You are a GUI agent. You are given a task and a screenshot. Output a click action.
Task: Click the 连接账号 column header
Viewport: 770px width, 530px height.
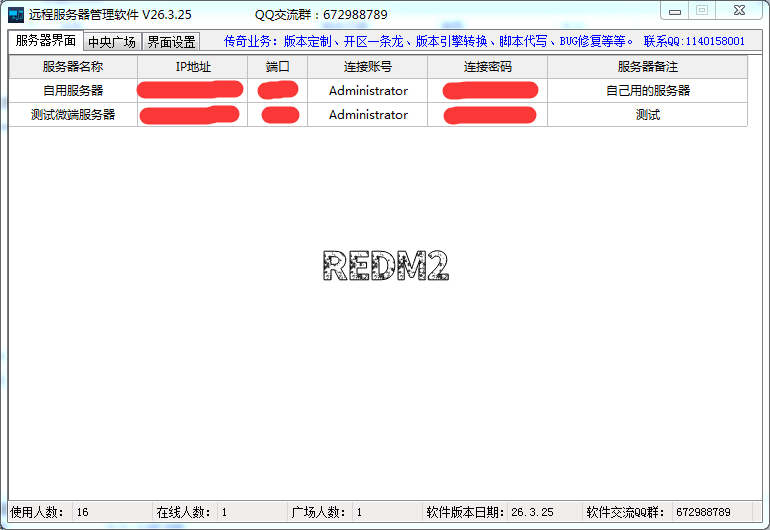point(367,67)
